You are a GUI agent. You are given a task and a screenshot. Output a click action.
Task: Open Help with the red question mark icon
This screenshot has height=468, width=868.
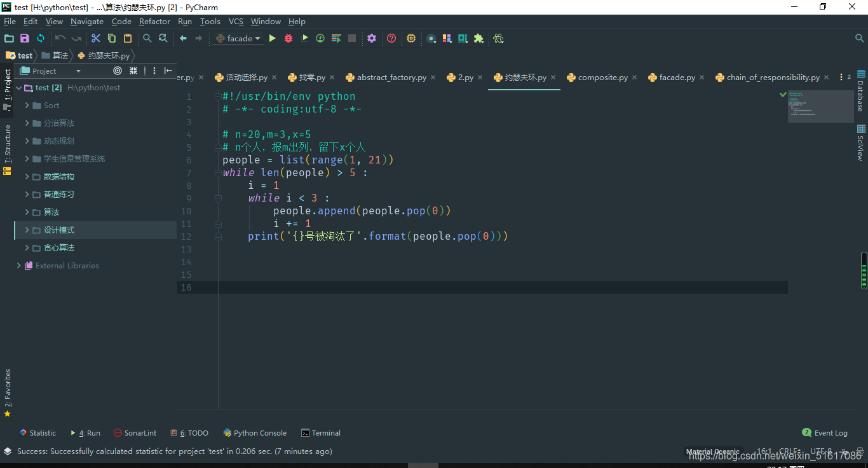[391, 38]
